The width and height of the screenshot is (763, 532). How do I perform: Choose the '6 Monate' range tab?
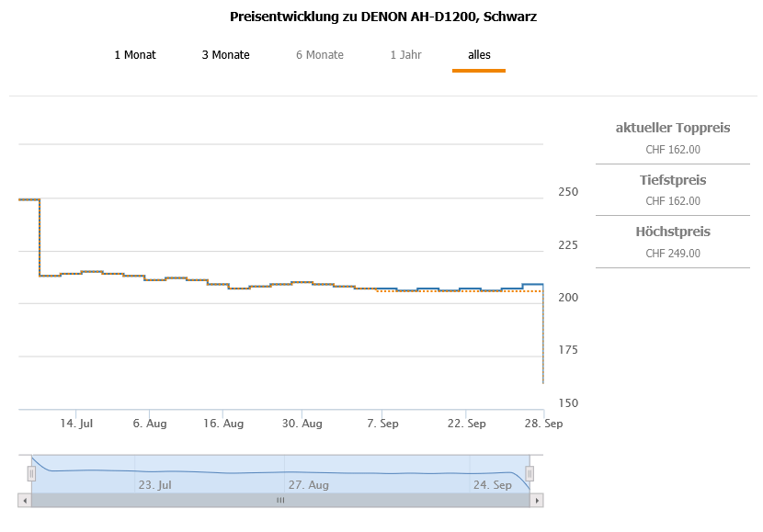320,55
